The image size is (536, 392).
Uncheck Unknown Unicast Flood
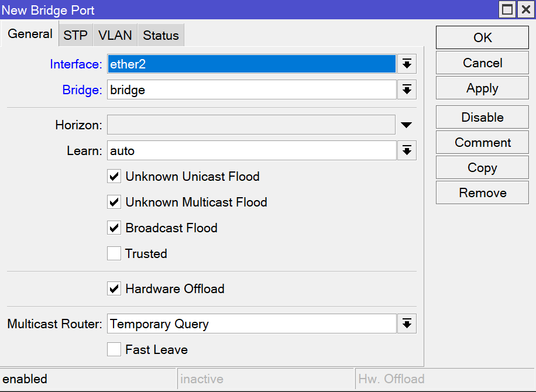click(x=114, y=177)
